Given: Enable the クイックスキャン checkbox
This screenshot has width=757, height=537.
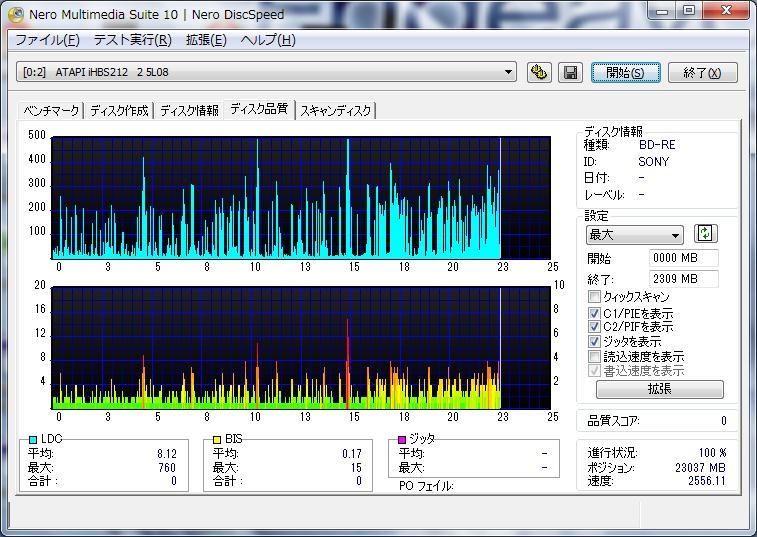Looking at the screenshot, I should (594, 296).
